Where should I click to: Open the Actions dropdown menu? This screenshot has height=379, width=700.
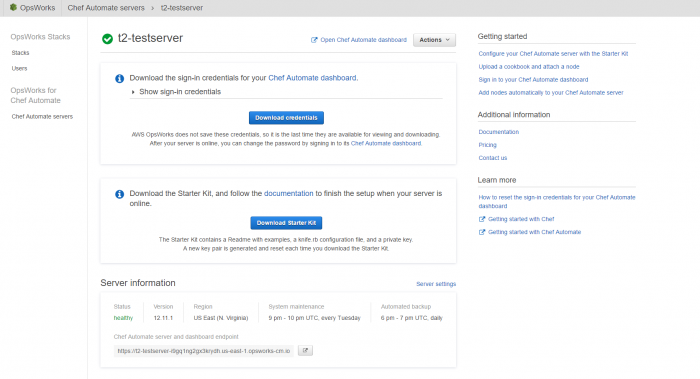pyautogui.click(x=434, y=40)
